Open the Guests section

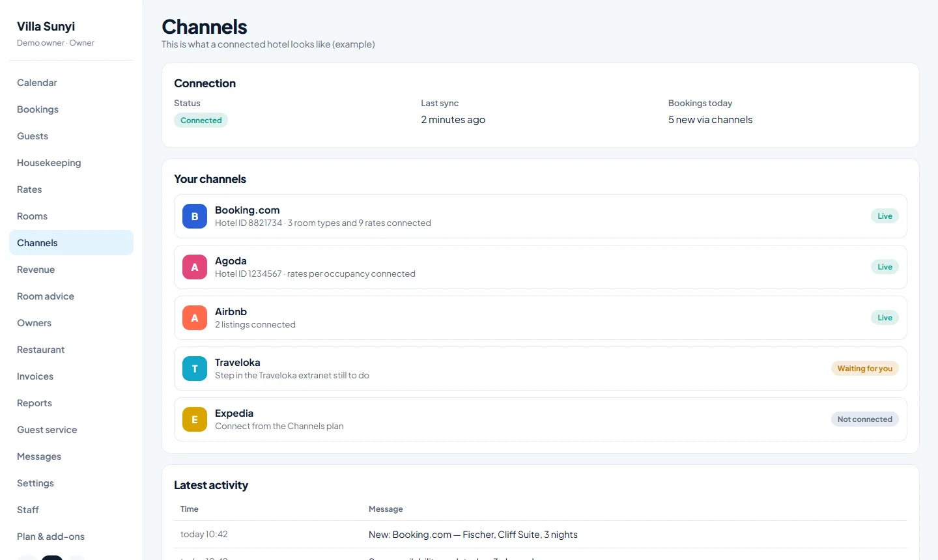pyautogui.click(x=71, y=136)
